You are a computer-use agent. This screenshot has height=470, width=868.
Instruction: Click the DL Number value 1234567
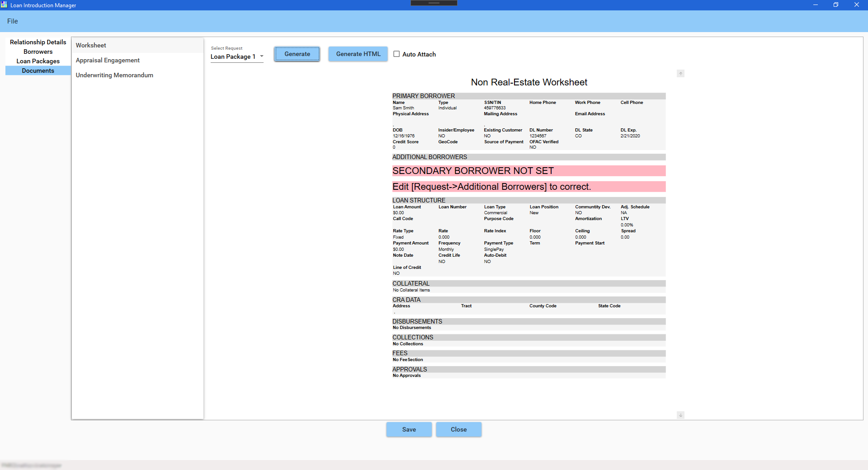pos(538,136)
